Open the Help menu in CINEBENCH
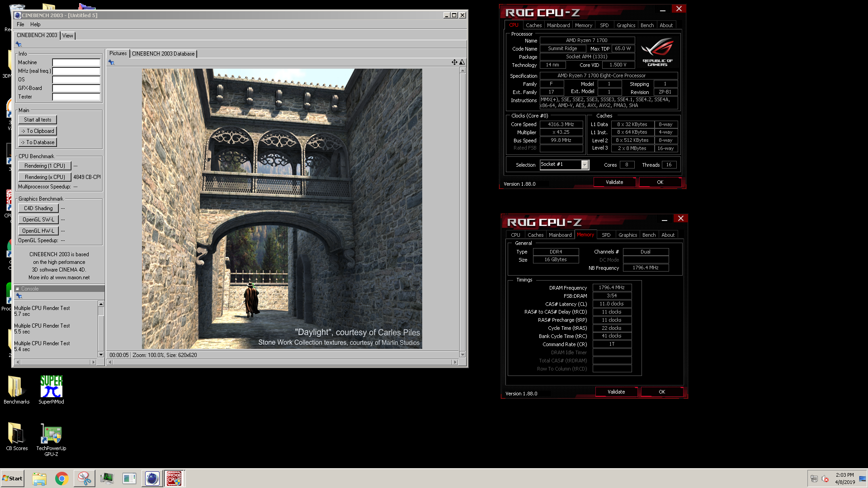The image size is (868, 488). (x=35, y=24)
